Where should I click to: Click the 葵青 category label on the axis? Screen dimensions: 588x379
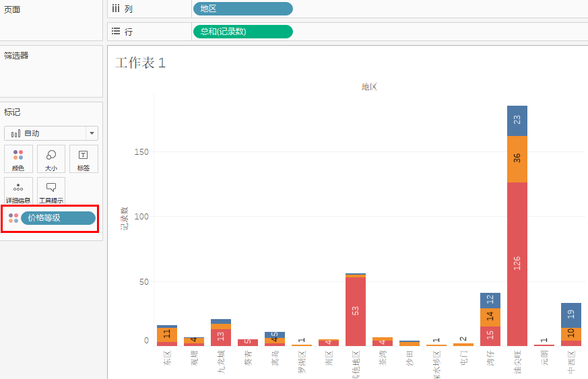(249, 358)
